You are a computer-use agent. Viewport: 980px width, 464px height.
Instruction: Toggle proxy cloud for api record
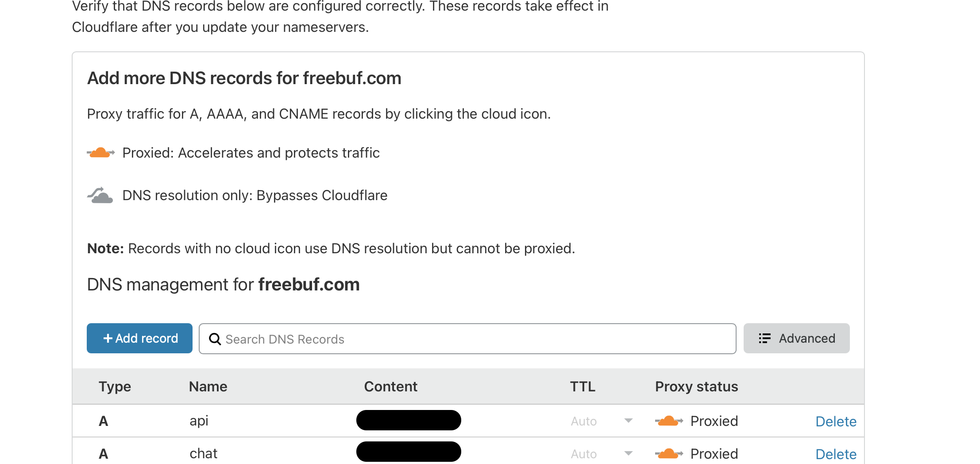(x=669, y=421)
